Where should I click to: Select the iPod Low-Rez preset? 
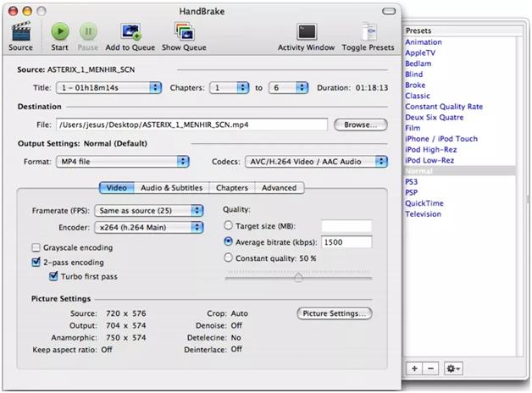click(429, 160)
